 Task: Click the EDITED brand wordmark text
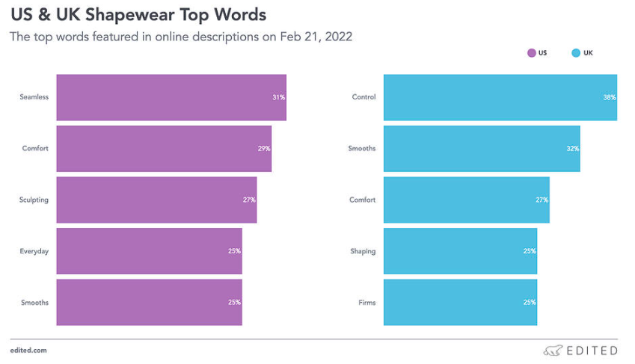tap(593, 350)
